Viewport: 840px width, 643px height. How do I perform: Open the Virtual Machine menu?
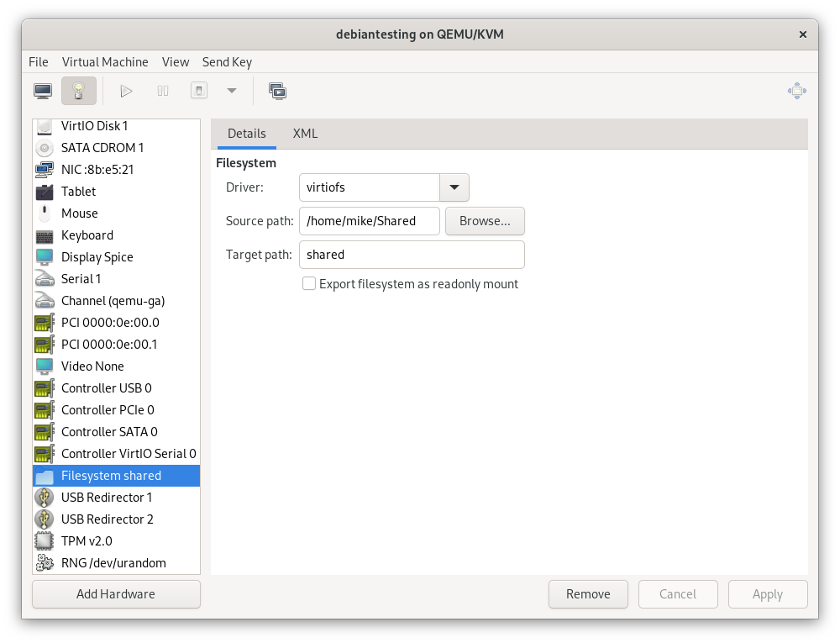point(105,62)
